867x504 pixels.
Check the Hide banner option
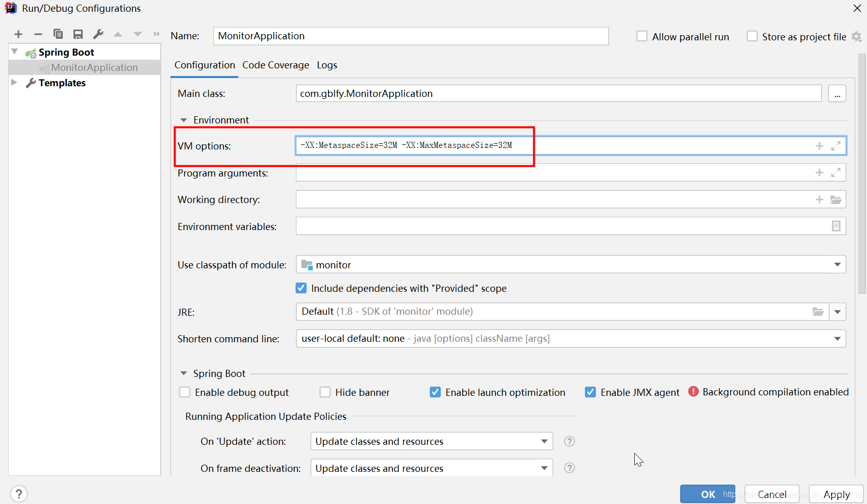(325, 392)
